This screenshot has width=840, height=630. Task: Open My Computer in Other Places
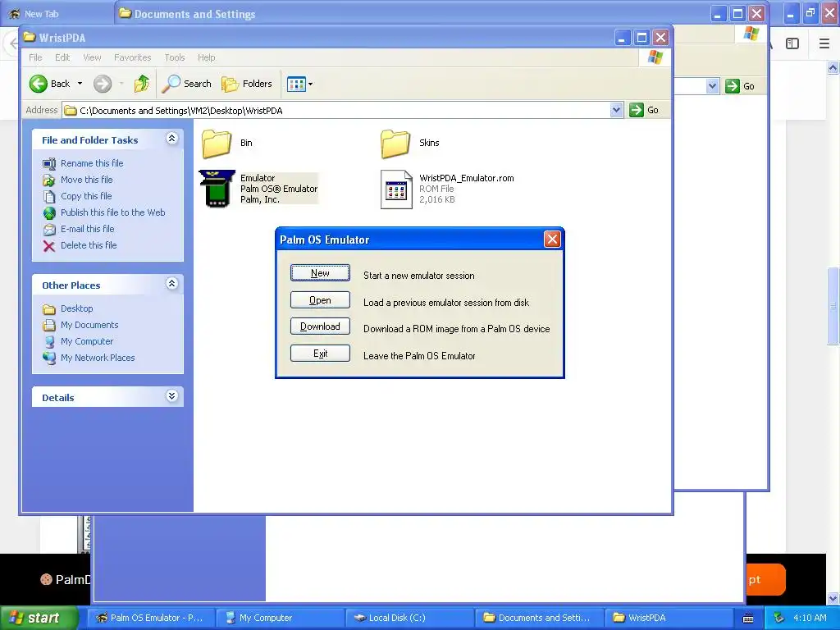87,341
